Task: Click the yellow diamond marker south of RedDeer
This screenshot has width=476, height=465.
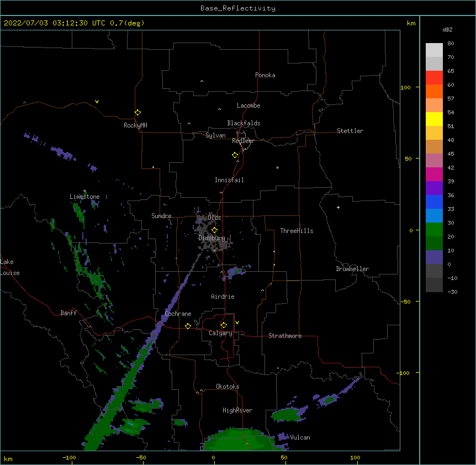Action: click(235, 155)
